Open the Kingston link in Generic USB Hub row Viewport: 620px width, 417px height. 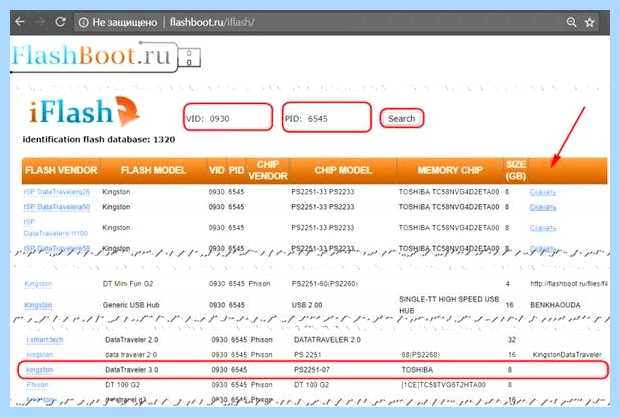[38, 305]
